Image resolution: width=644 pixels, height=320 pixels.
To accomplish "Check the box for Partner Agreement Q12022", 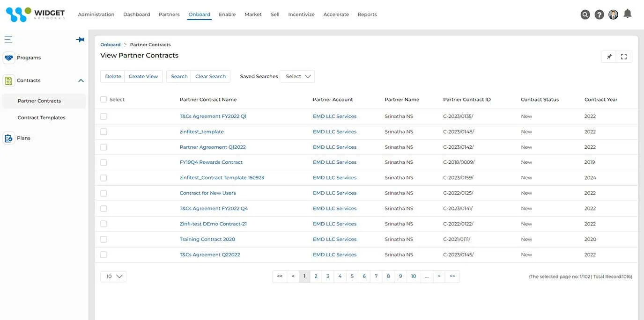I will pos(104,147).
